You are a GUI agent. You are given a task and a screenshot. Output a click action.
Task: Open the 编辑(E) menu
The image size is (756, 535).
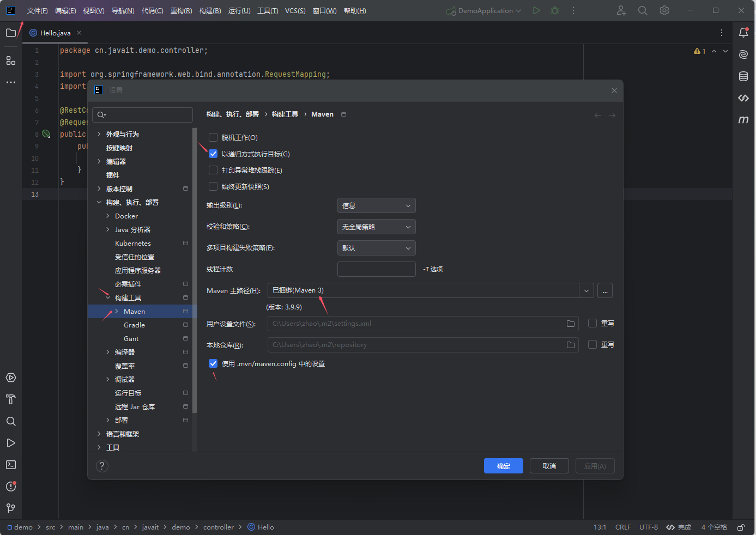pyautogui.click(x=65, y=11)
